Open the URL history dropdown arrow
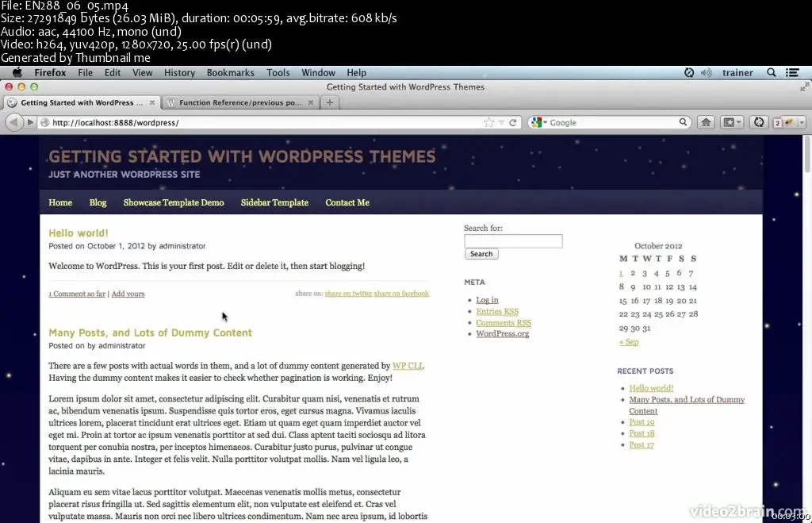The image size is (812, 523). 501,123
